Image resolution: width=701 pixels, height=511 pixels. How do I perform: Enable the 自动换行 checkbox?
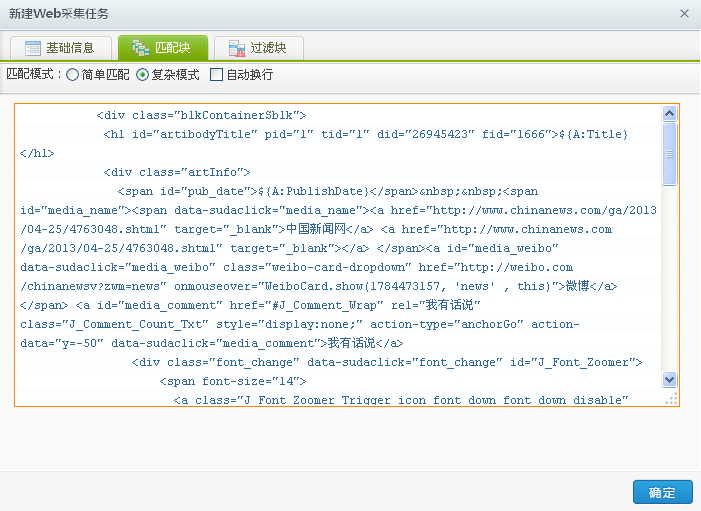216,75
